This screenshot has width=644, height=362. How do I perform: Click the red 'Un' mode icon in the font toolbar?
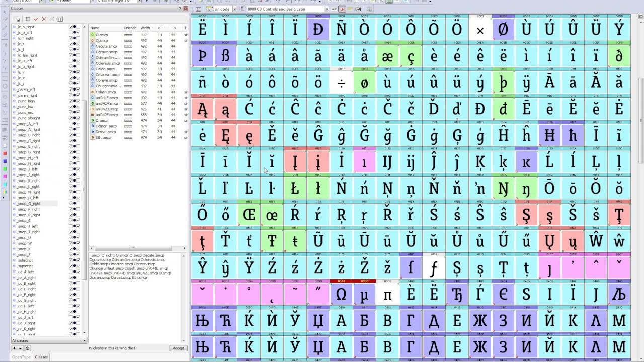click(343, 9)
